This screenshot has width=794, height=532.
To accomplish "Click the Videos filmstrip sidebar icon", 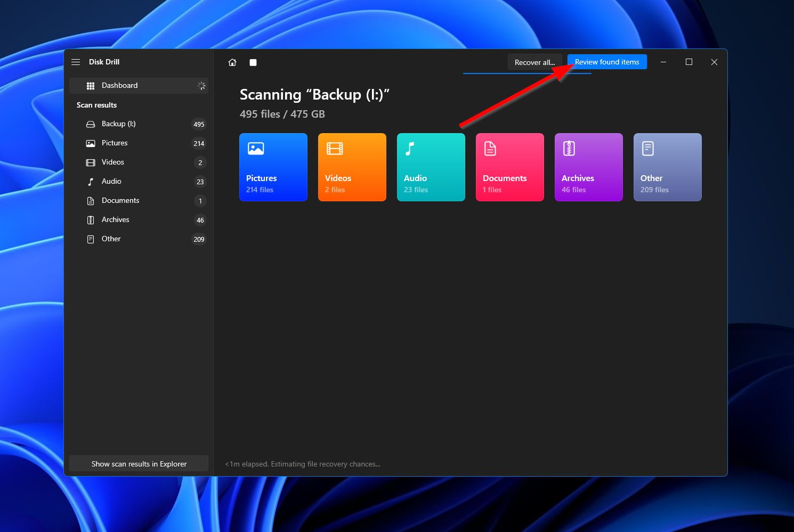I will coord(91,162).
